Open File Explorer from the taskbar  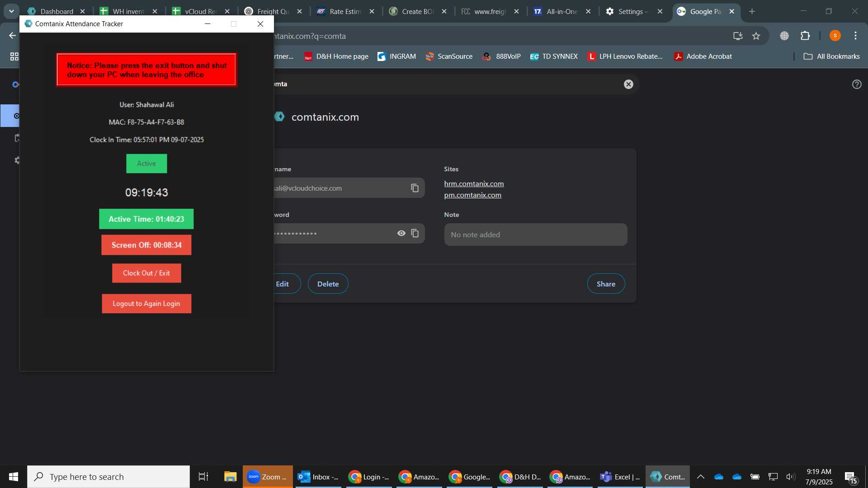230,477
